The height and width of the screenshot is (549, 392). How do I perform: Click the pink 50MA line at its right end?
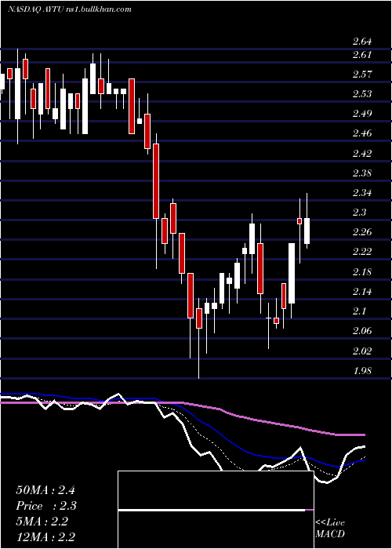click(x=363, y=434)
